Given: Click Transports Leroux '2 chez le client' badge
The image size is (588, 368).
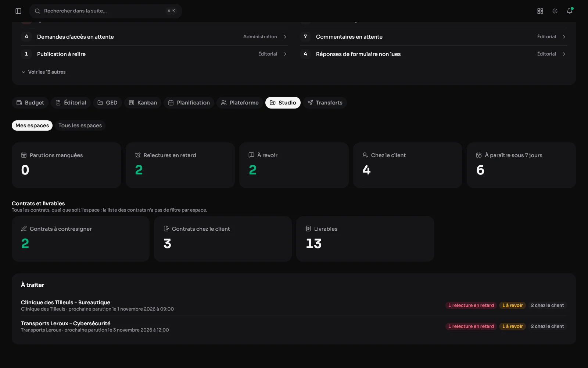Looking at the screenshot, I should 547,326.
